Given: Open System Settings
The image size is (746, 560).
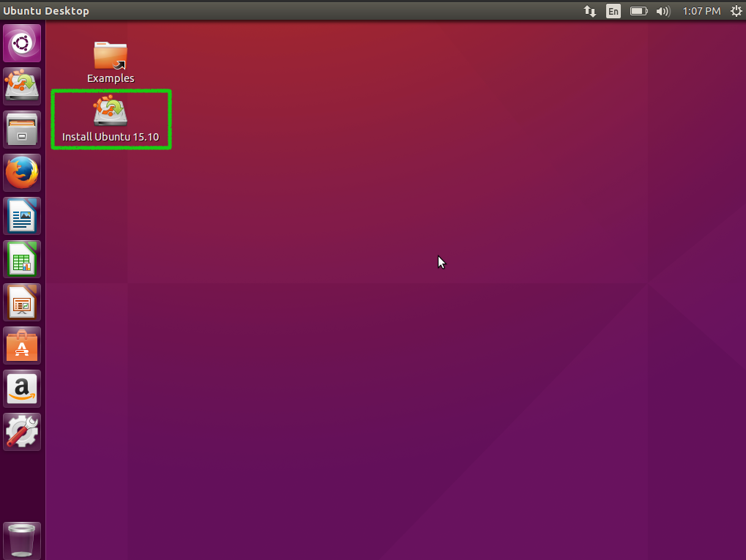Looking at the screenshot, I should tap(22, 432).
